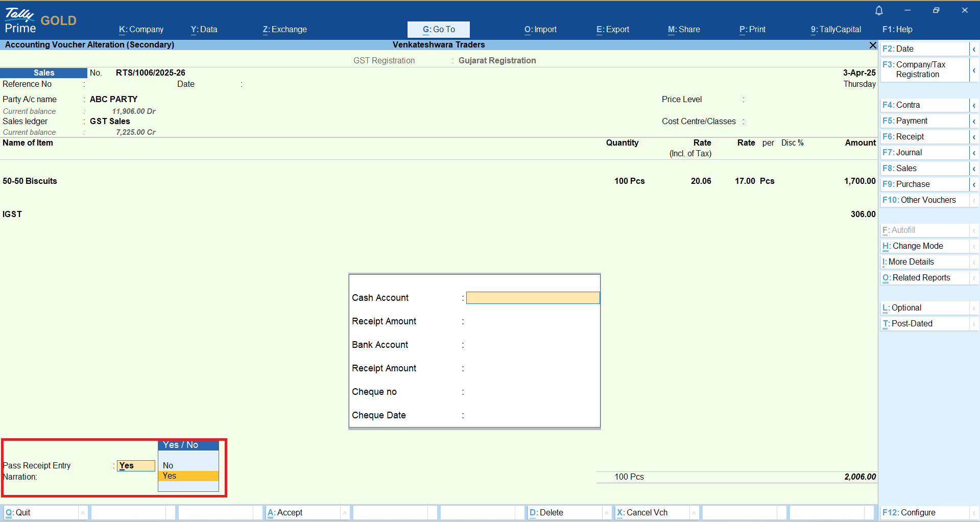The height and width of the screenshot is (522, 980).
Task: Click the Pass Receipt Entry Yes field
Action: [x=136, y=466]
